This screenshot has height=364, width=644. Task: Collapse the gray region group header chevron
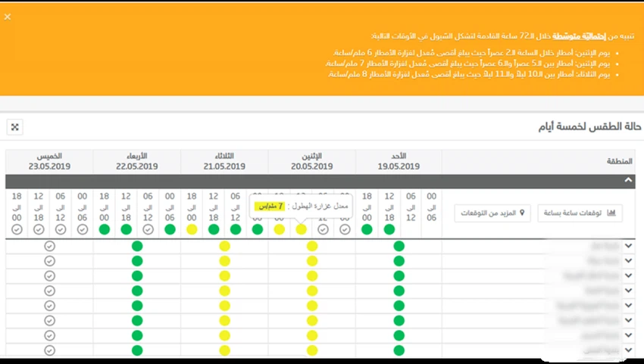coord(628,181)
